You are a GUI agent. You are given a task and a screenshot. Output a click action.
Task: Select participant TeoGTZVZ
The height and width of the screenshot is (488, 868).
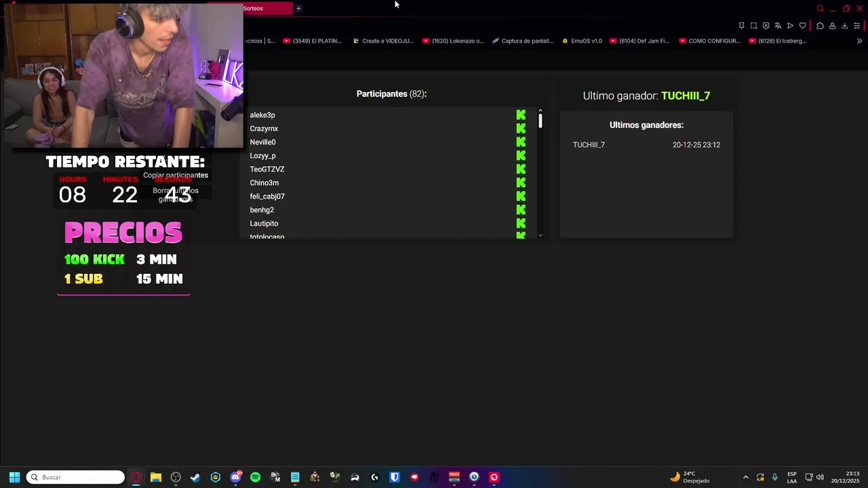click(267, 169)
